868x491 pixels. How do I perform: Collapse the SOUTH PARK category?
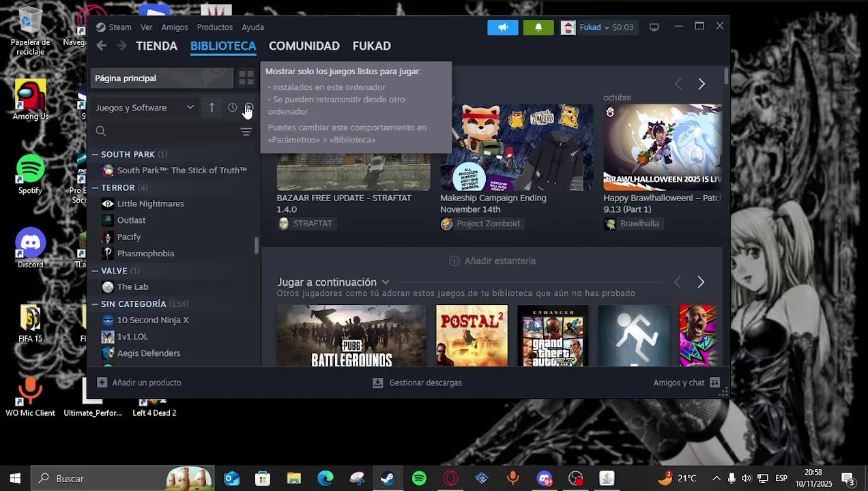pos(95,154)
